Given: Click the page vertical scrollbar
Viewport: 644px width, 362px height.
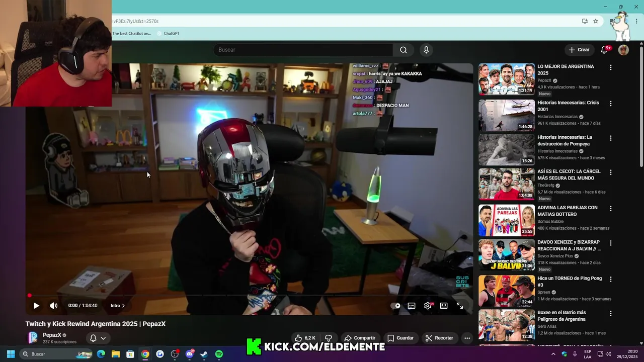Looking at the screenshot, I should tap(641, 107).
